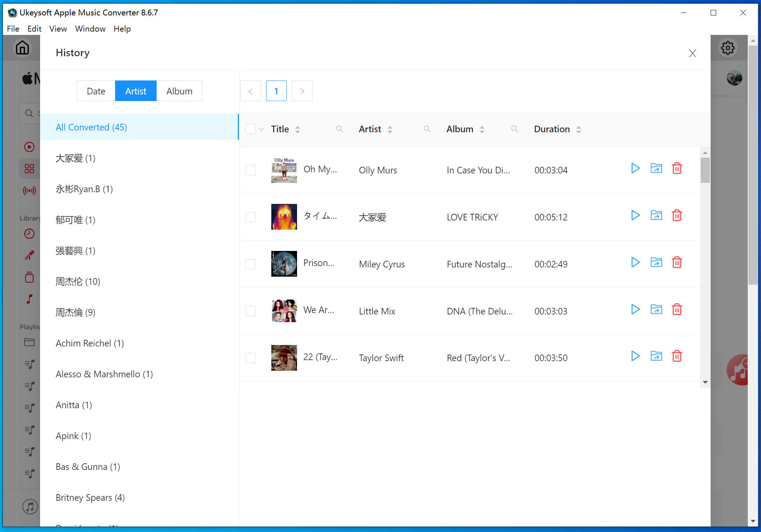Select the Album tab in History
761x532 pixels.
point(180,91)
